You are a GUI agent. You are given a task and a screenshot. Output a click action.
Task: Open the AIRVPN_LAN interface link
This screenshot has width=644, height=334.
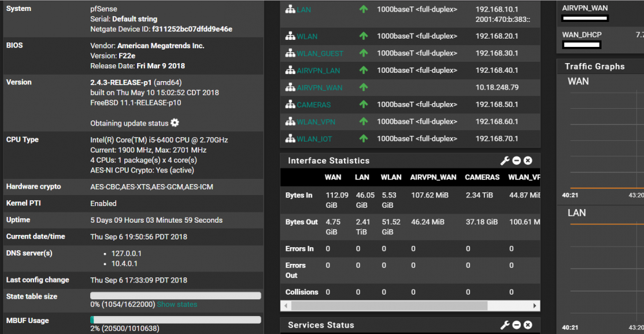(318, 71)
